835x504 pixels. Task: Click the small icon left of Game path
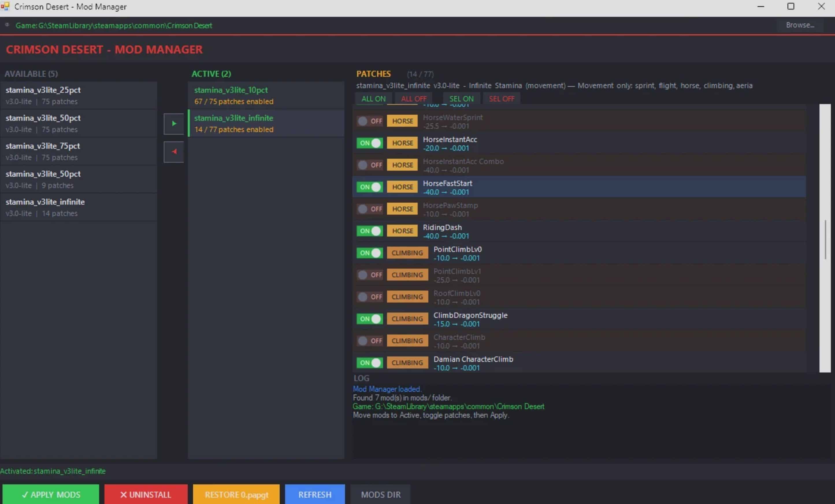pyautogui.click(x=7, y=25)
